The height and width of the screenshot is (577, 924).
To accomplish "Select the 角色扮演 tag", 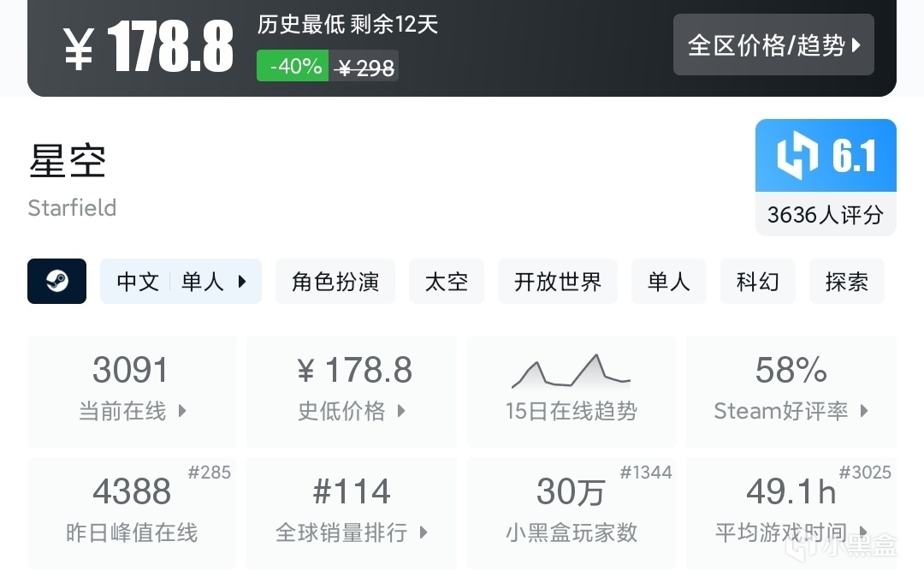I will click(x=335, y=281).
